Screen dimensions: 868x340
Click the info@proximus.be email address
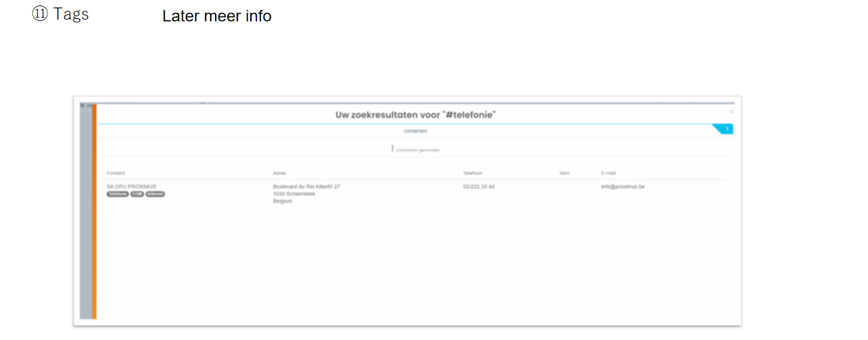pyautogui.click(x=623, y=187)
